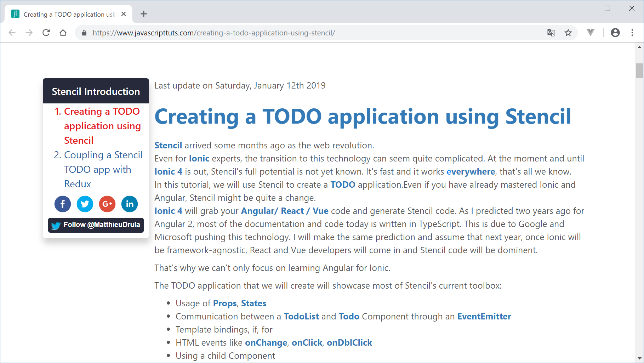Share article on Facebook icon
The width and height of the screenshot is (644, 363).
coord(63,204)
